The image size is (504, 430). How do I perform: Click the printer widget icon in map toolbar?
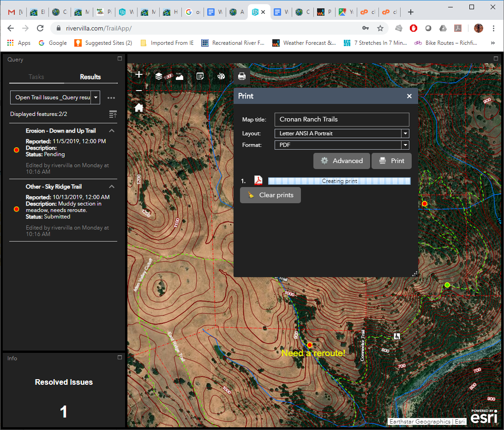241,76
